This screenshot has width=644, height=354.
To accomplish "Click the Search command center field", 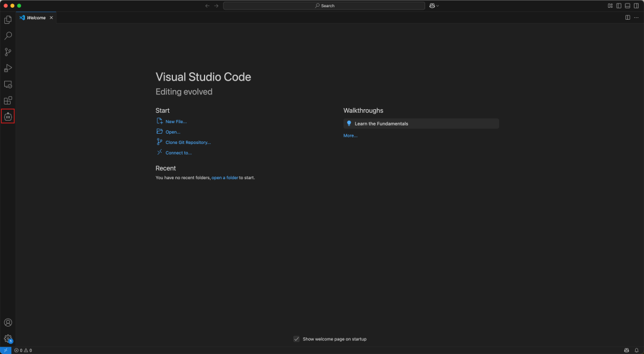I will (324, 6).
